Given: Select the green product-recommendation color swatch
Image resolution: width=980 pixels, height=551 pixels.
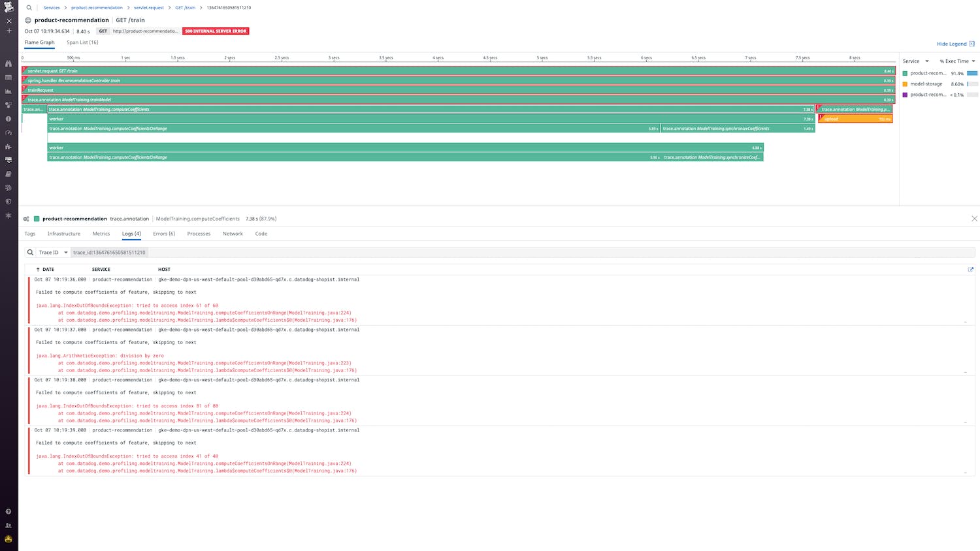Looking at the screenshot, I should [905, 73].
